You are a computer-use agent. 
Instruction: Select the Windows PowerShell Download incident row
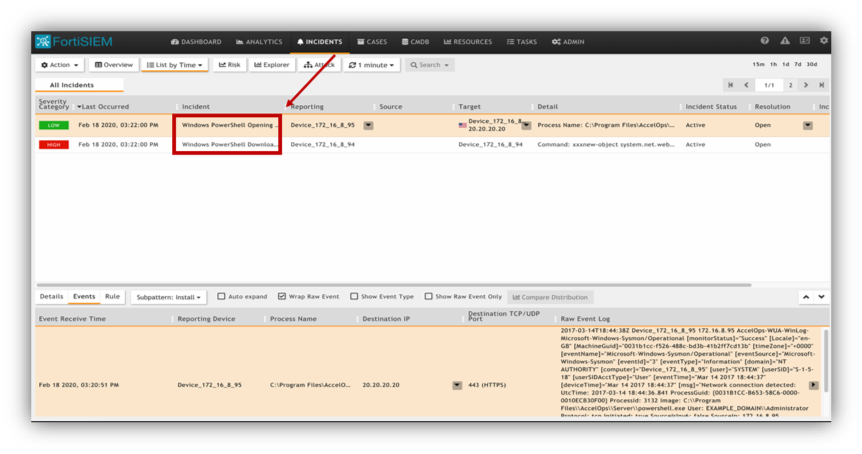tap(229, 144)
